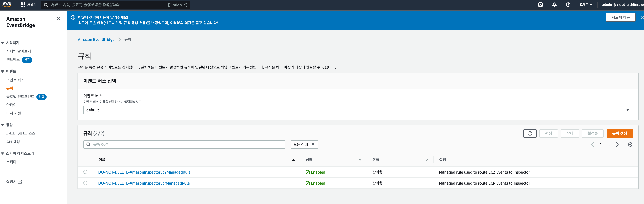Click 'Managed rule used to route ECR Events to Inspector'
The height and width of the screenshot is (204, 644).
point(484,183)
